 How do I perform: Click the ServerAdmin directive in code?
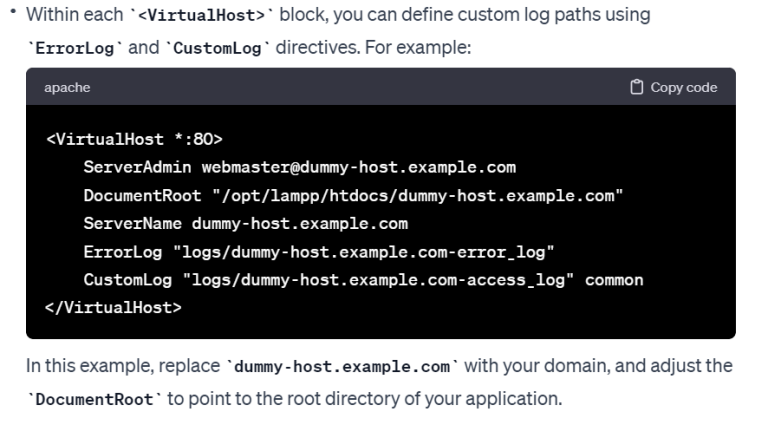click(138, 167)
